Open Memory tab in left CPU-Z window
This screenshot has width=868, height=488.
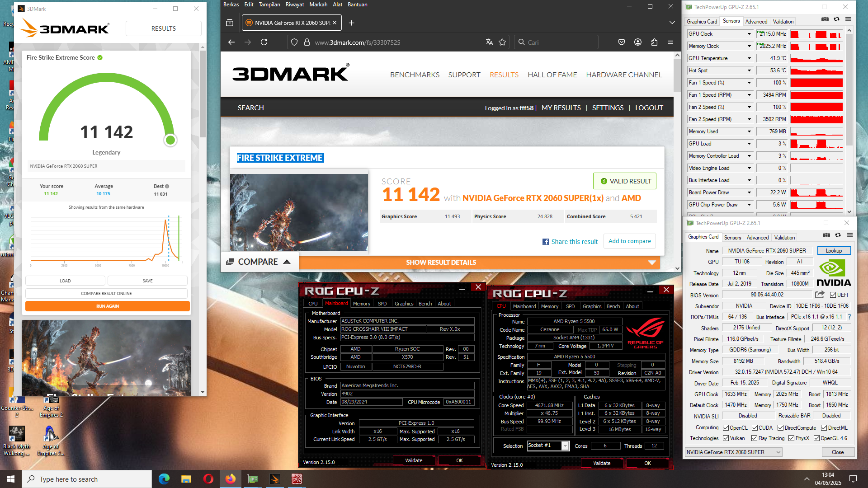tap(361, 304)
